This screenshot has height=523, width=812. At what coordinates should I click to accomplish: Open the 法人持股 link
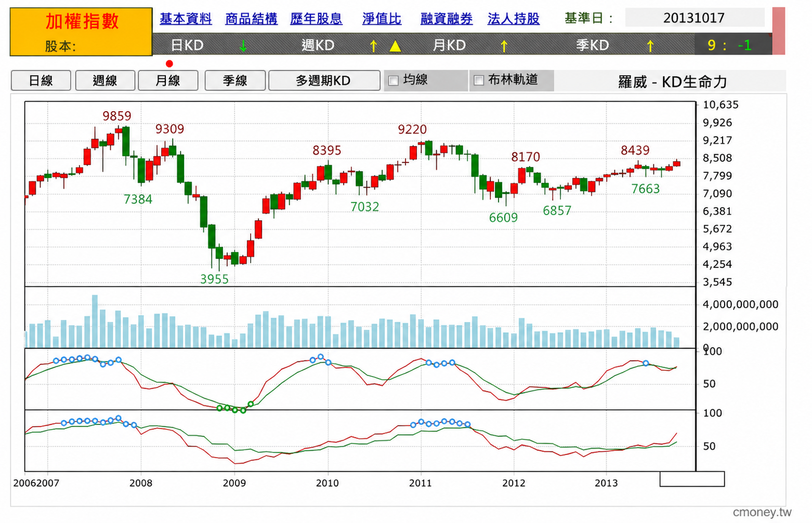[514, 19]
